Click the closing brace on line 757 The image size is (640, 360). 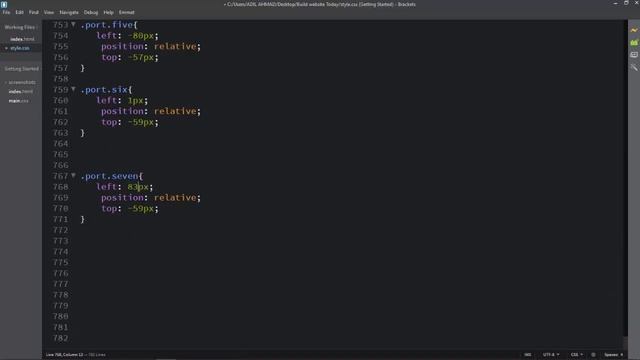pos(83,68)
